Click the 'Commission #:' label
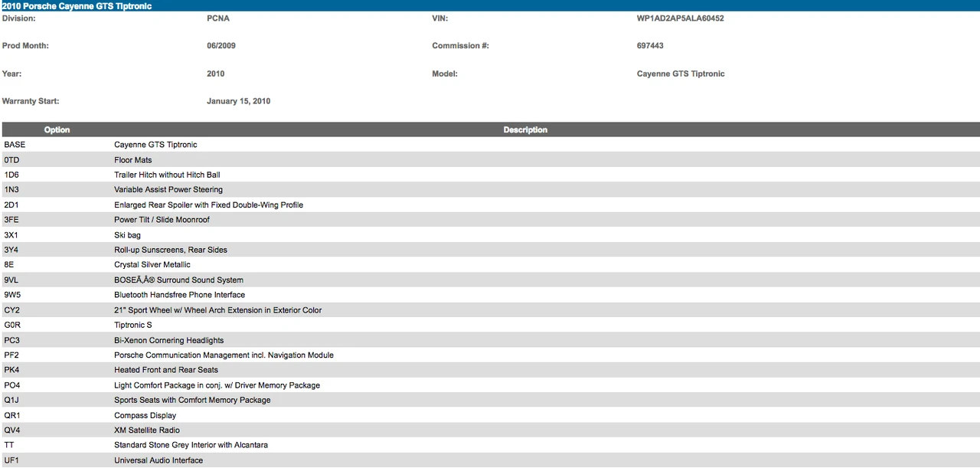 pos(460,46)
